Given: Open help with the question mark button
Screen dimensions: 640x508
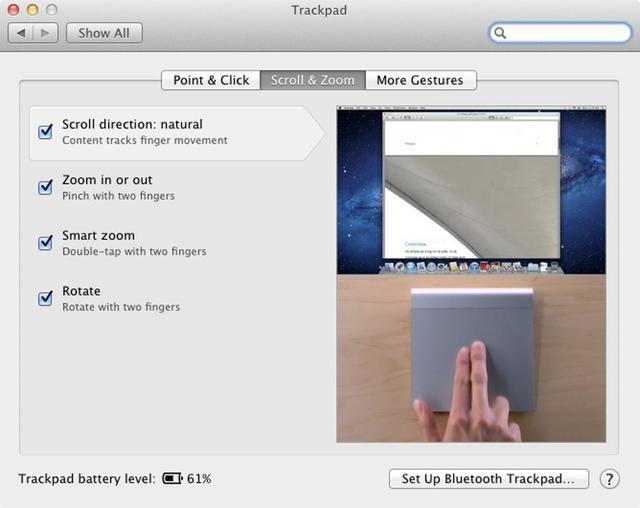Looking at the screenshot, I should pos(609,479).
